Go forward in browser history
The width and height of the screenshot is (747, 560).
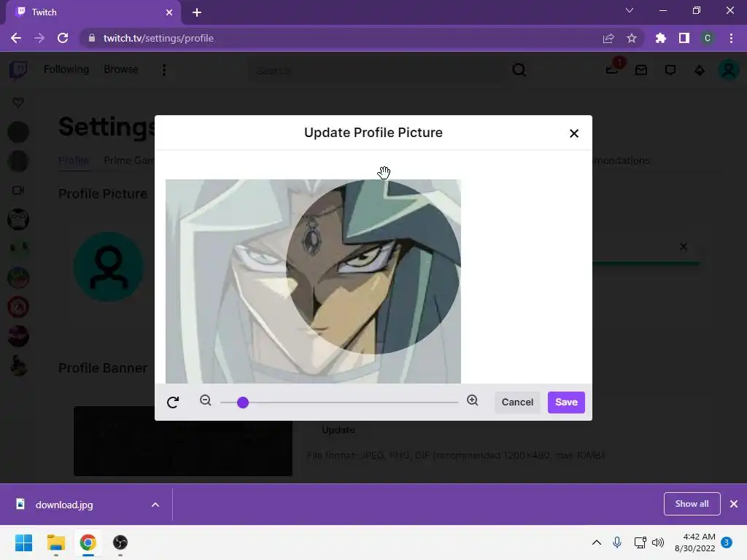pyautogui.click(x=39, y=38)
